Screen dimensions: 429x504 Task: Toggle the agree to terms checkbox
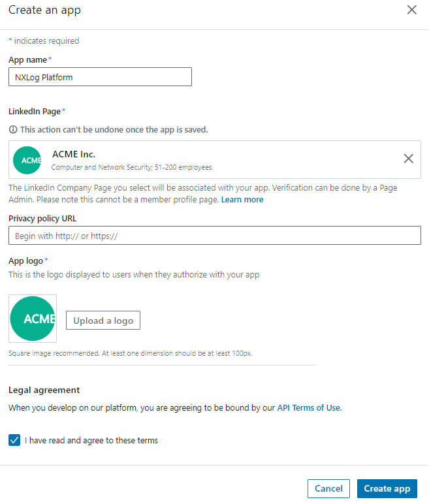(x=14, y=440)
